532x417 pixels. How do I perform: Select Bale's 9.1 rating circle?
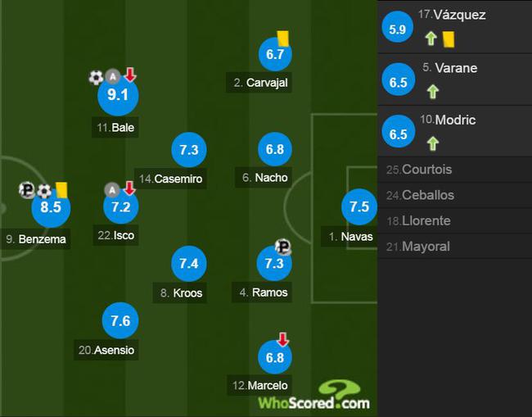(118, 95)
